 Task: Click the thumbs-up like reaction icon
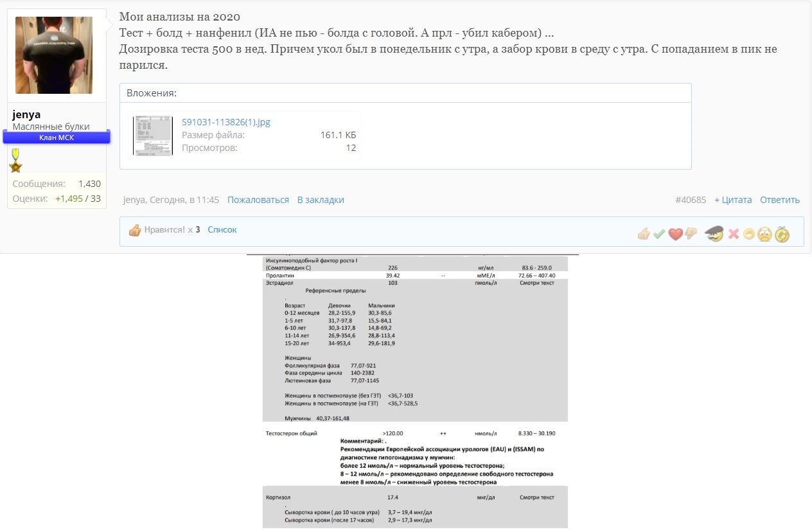[643, 235]
